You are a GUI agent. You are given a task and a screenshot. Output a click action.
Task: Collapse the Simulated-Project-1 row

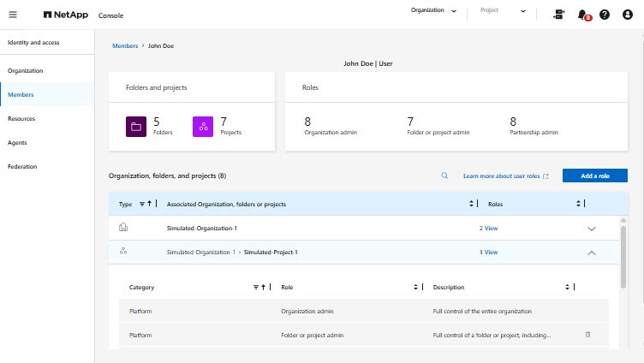click(591, 253)
